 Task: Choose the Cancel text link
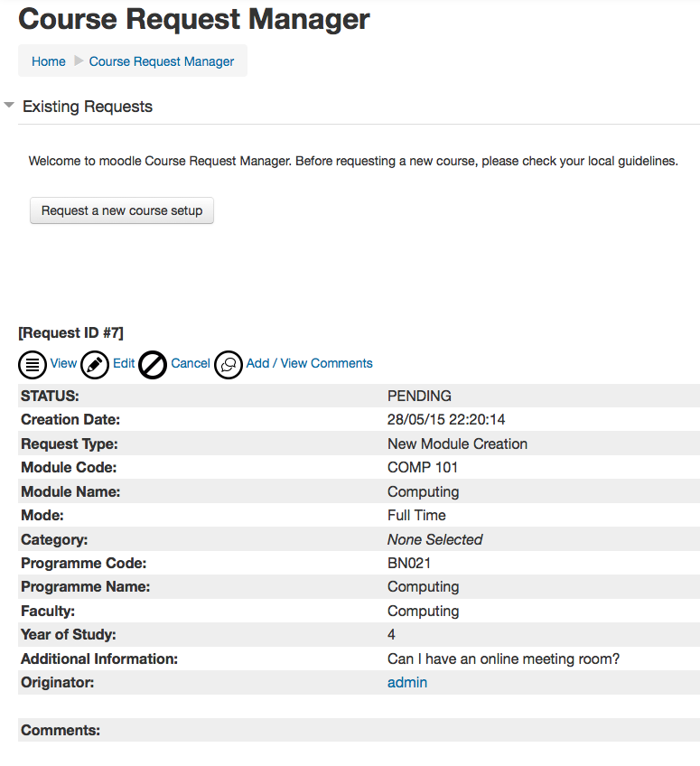point(191,363)
